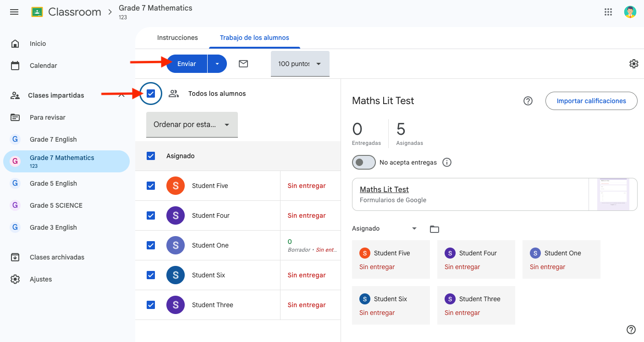Click the bottom-right help icon
644x342 pixels.
(x=631, y=330)
